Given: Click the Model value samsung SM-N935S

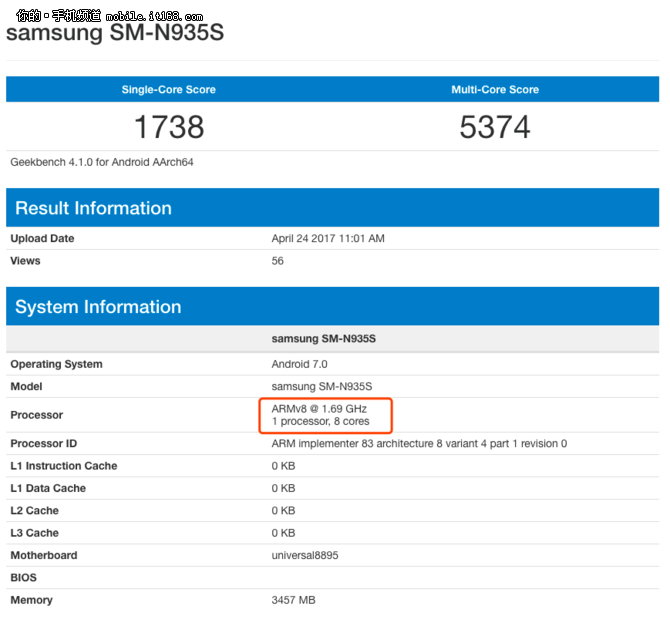Looking at the screenshot, I should 322,386.
